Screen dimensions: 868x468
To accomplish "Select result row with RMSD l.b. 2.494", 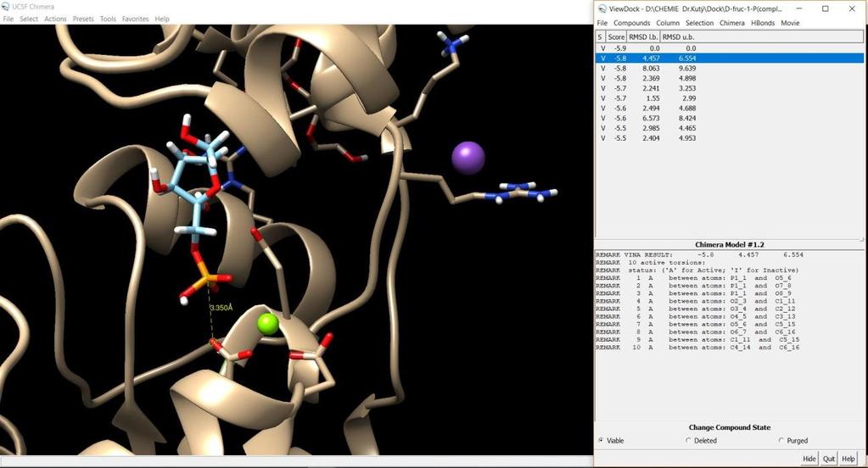I will tap(729, 108).
